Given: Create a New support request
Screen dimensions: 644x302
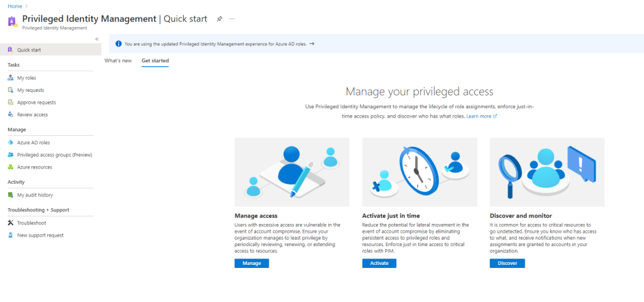Looking at the screenshot, I should point(40,235).
